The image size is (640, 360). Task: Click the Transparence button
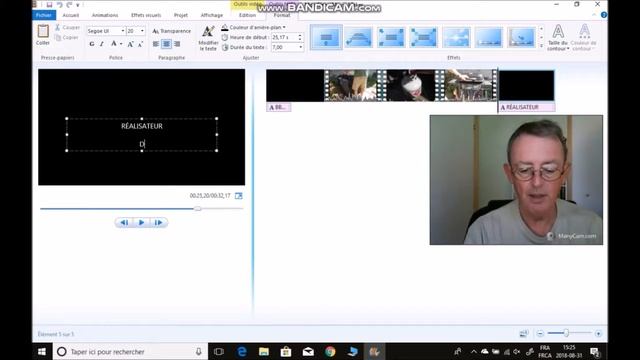click(x=172, y=31)
